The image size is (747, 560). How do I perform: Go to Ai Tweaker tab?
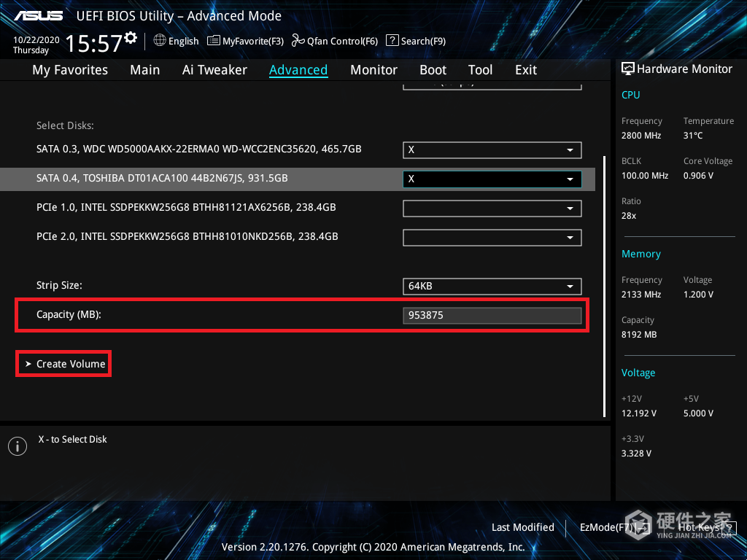coord(214,70)
